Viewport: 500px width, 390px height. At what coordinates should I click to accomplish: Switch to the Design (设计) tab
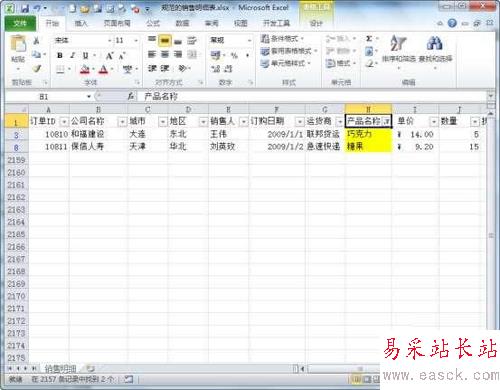tap(316, 23)
